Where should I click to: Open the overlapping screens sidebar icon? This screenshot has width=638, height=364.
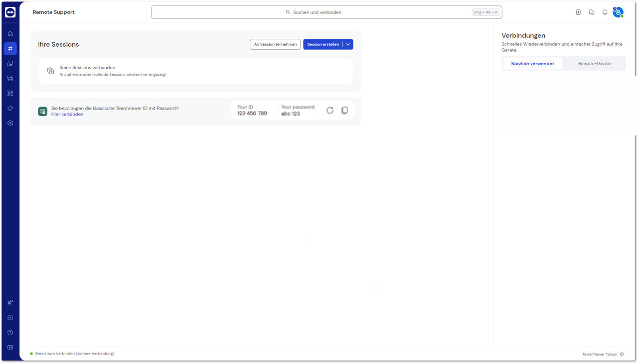pos(10,78)
